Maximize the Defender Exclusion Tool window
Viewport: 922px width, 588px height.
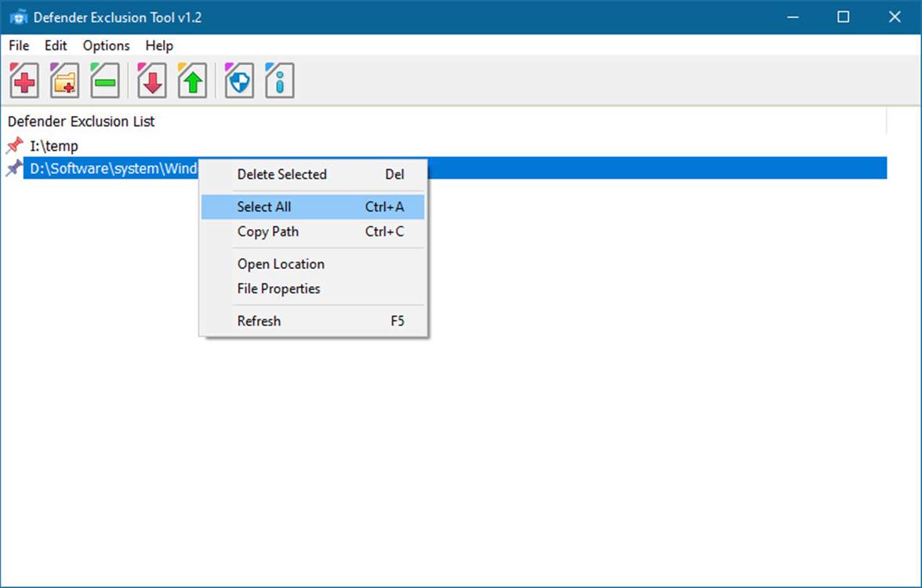click(x=844, y=17)
